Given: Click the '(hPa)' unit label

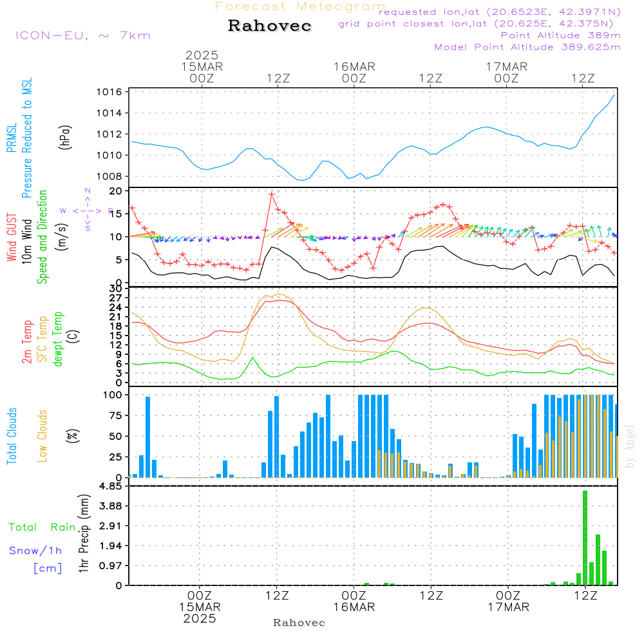Looking at the screenshot, I should click(x=65, y=137).
